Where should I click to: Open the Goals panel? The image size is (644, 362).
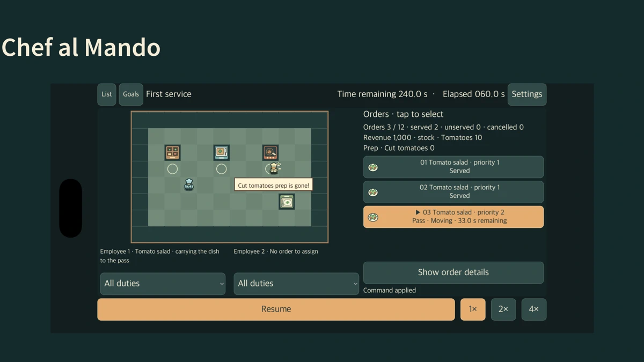(x=131, y=94)
